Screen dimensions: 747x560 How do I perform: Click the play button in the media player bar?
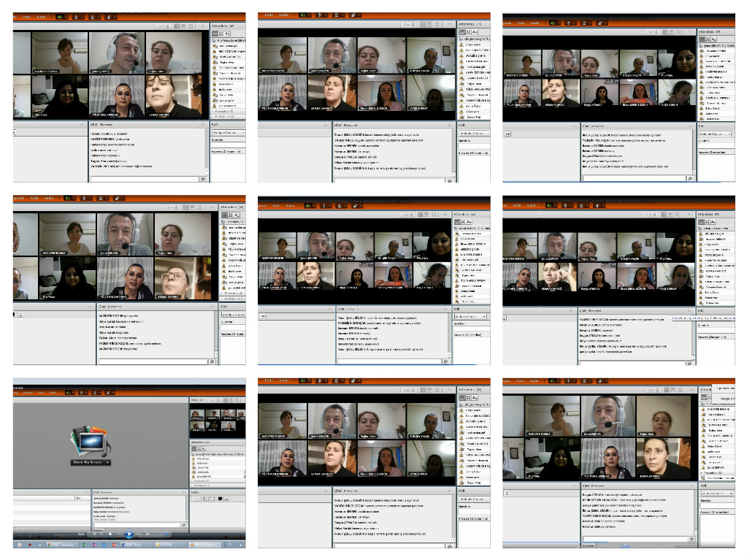click(x=129, y=534)
